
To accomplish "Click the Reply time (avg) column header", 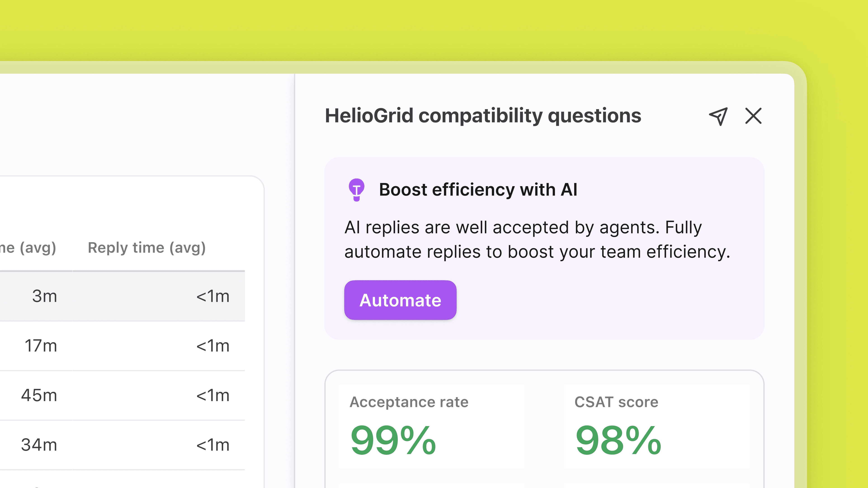I will click(x=146, y=248).
